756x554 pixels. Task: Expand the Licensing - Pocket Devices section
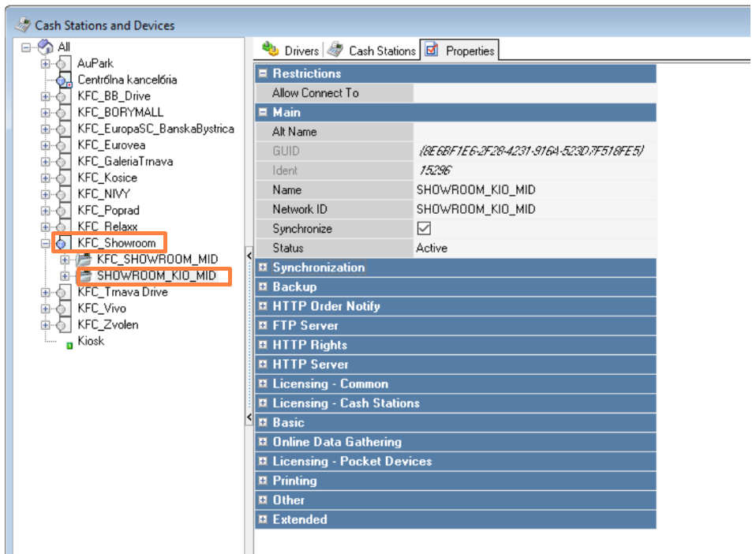tap(263, 461)
